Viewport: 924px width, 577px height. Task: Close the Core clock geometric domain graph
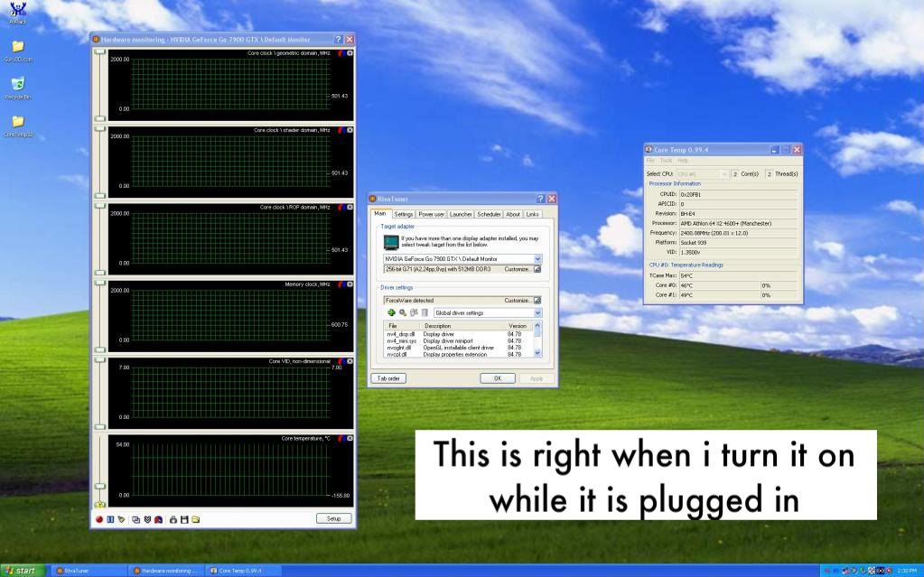[x=350, y=53]
